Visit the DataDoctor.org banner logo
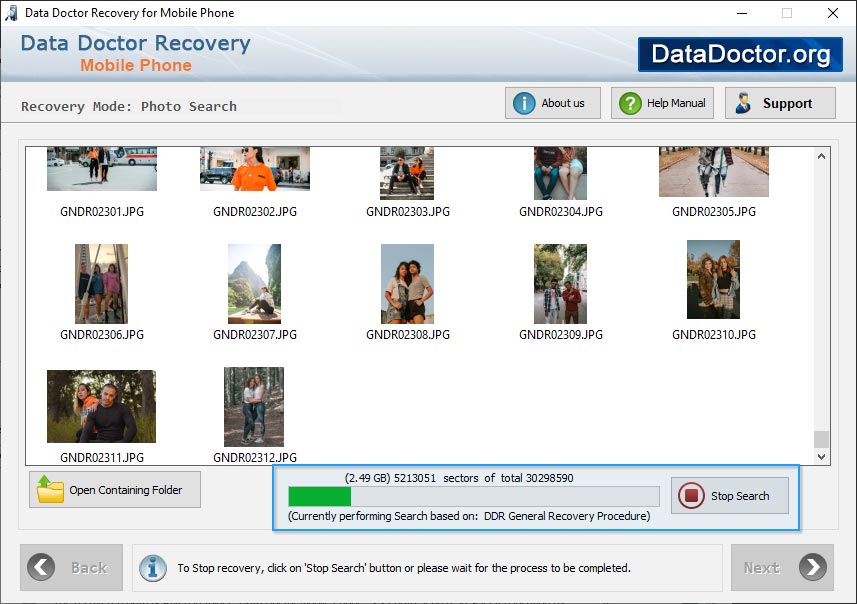The image size is (857, 604). pyautogui.click(x=740, y=54)
